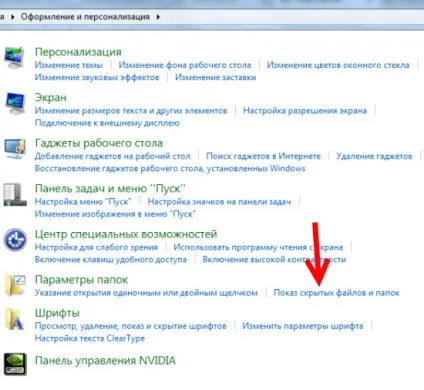
Task: Click Настройка текста ClearType link
Action: pos(90,338)
